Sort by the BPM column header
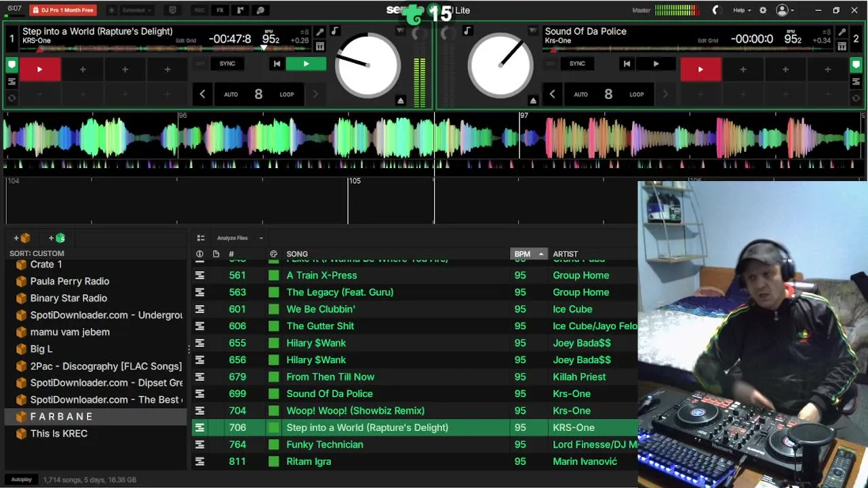Viewport: 868px width, 488px height. [x=528, y=254]
